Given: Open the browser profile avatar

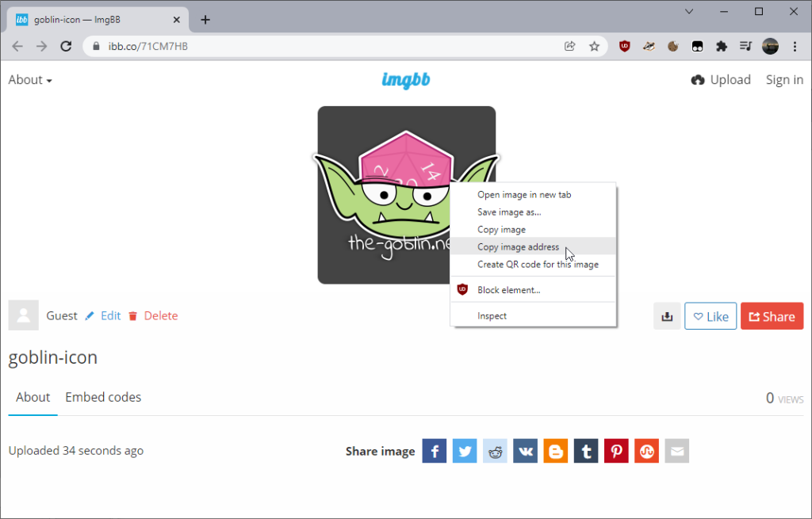Looking at the screenshot, I should coord(770,46).
